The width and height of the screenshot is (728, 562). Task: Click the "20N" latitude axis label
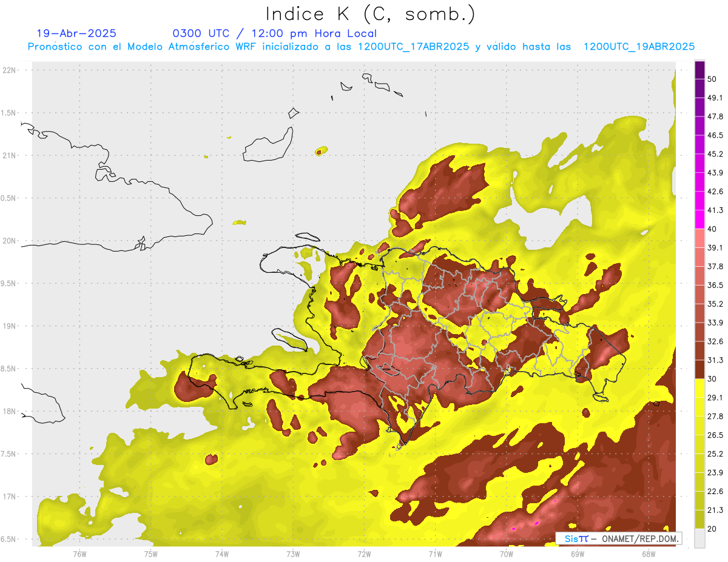[x=10, y=241]
